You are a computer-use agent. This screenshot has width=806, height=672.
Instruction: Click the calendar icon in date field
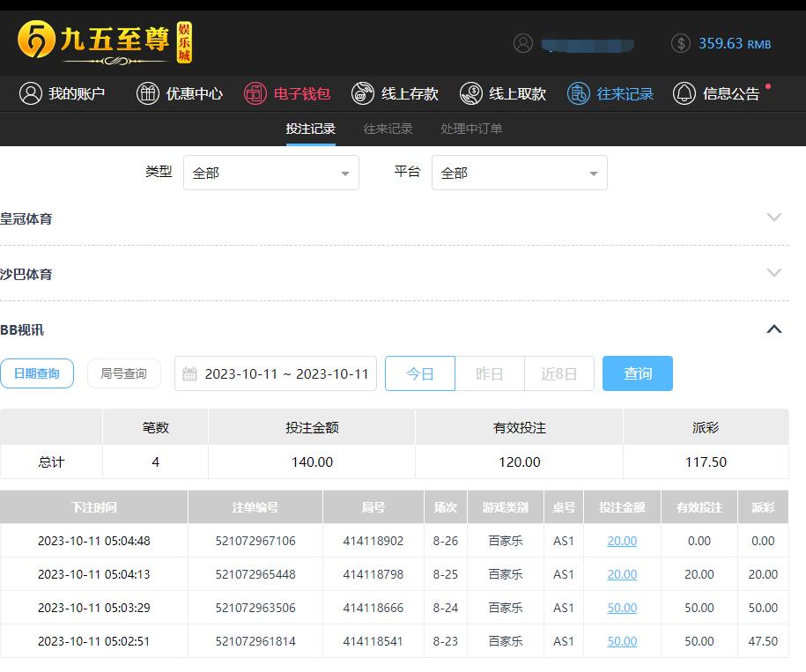pos(189,373)
